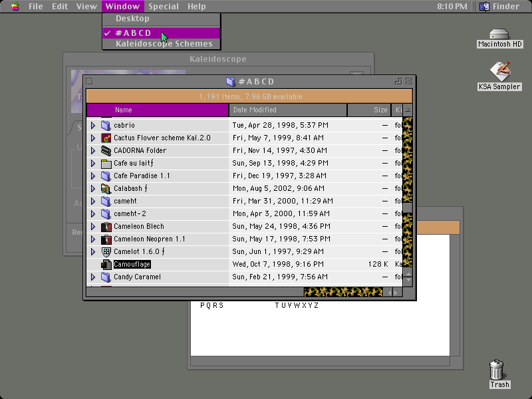Click the 8:10 PM menu bar clock
This screenshot has height=399, width=532.
point(452,6)
